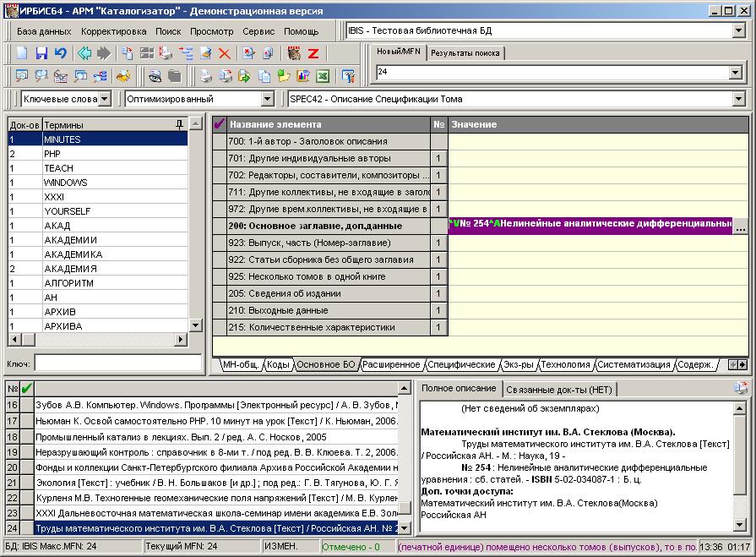Image resolution: width=756 pixels, height=557 pixels.
Task: Click the purple checkmark header in element grid
Action: click(220, 124)
